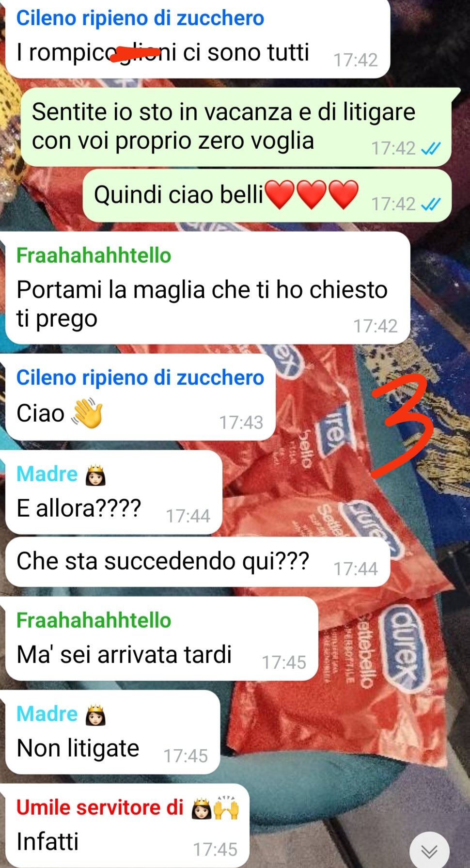Click read receipt ticks on 'Quindi ciao belli'
This screenshot has height=868, width=470.
pyautogui.click(x=431, y=204)
